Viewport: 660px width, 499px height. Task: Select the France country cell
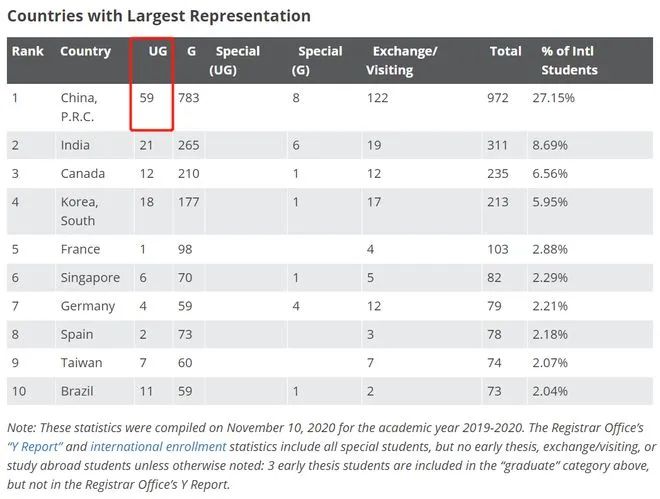click(80, 249)
